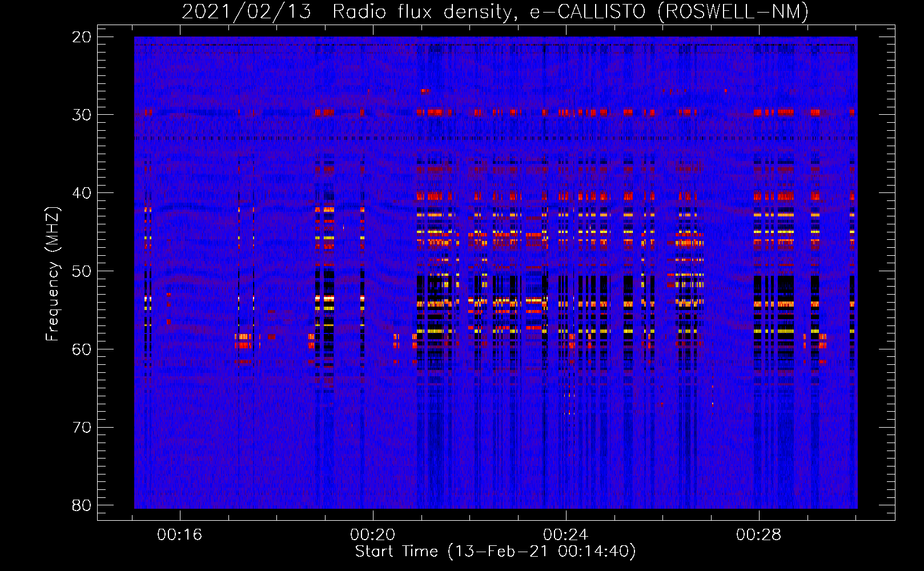Click the '00:20' time tick label

click(373, 535)
